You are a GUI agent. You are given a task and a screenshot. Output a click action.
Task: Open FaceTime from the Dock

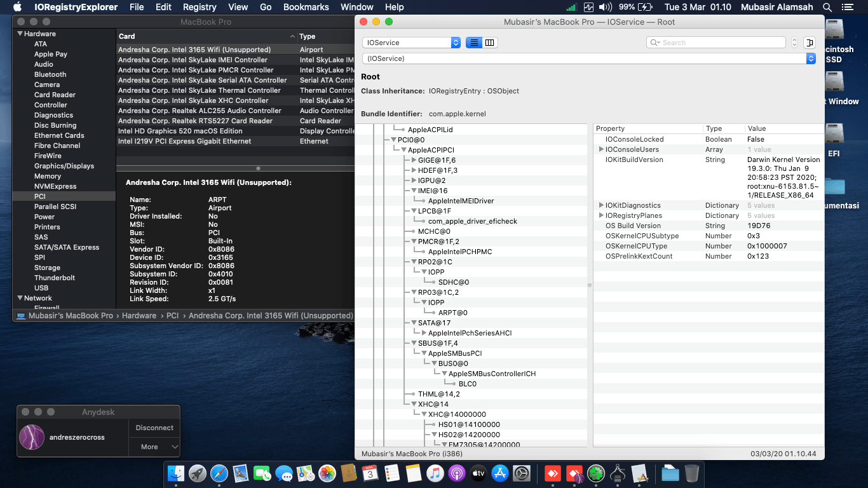(x=262, y=473)
